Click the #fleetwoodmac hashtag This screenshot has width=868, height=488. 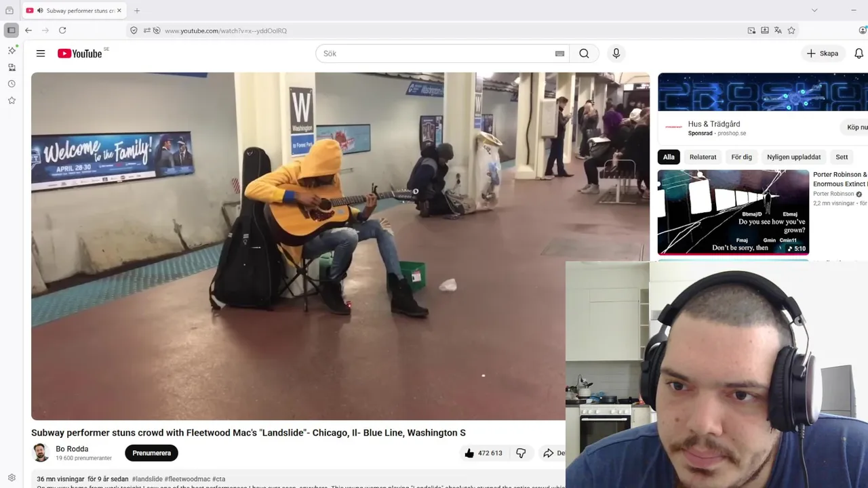click(x=187, y=479)
